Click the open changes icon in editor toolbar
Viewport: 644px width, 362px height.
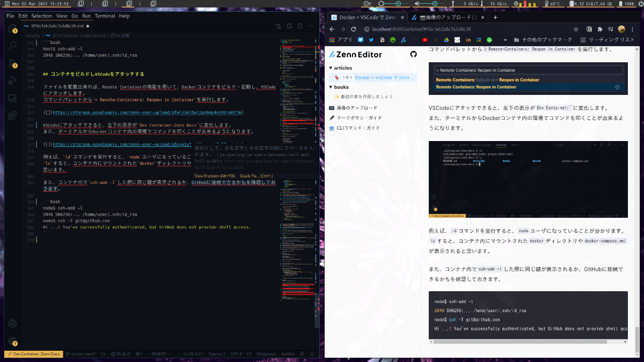tap(278, 26)
